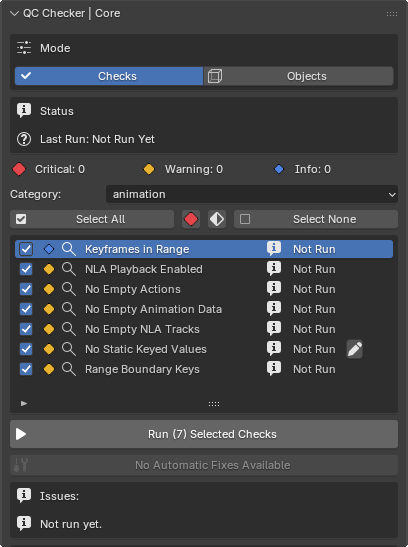Viewport: 408px width, 547px height.
Task: Click Not Run status on Keyframes in Range row
Action: coord(314,249)
